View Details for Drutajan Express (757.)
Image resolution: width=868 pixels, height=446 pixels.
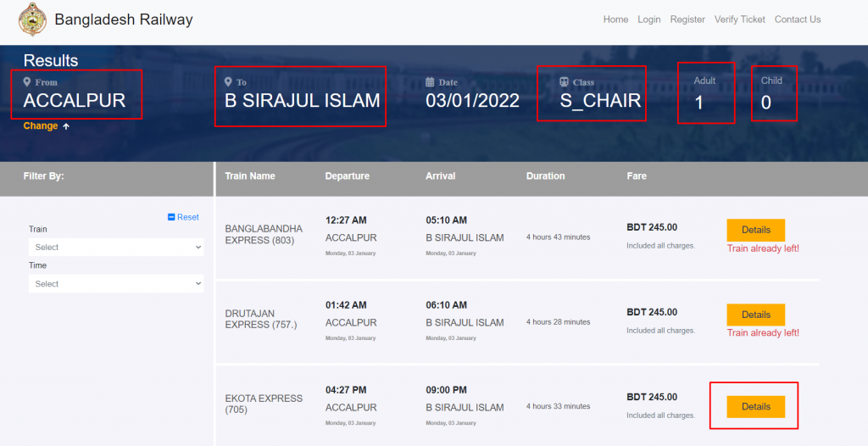[755, 315]
